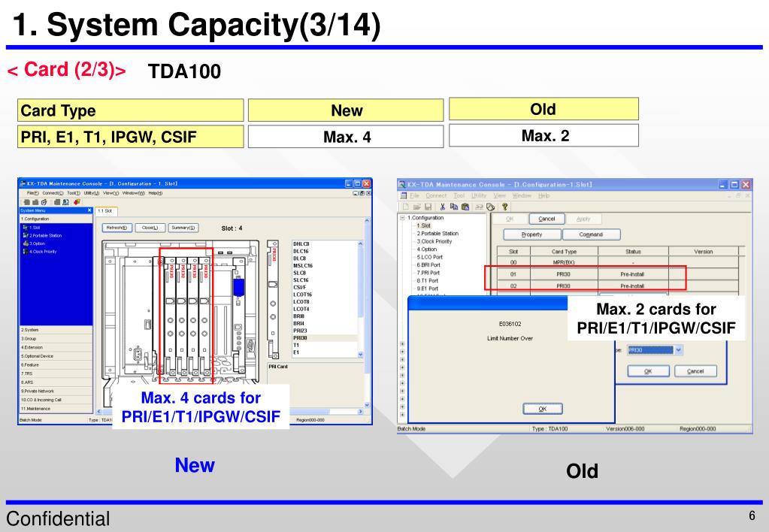Click red multicolor icon in new console toolbar
Screen dimensions: 769x532
[77, 201]
